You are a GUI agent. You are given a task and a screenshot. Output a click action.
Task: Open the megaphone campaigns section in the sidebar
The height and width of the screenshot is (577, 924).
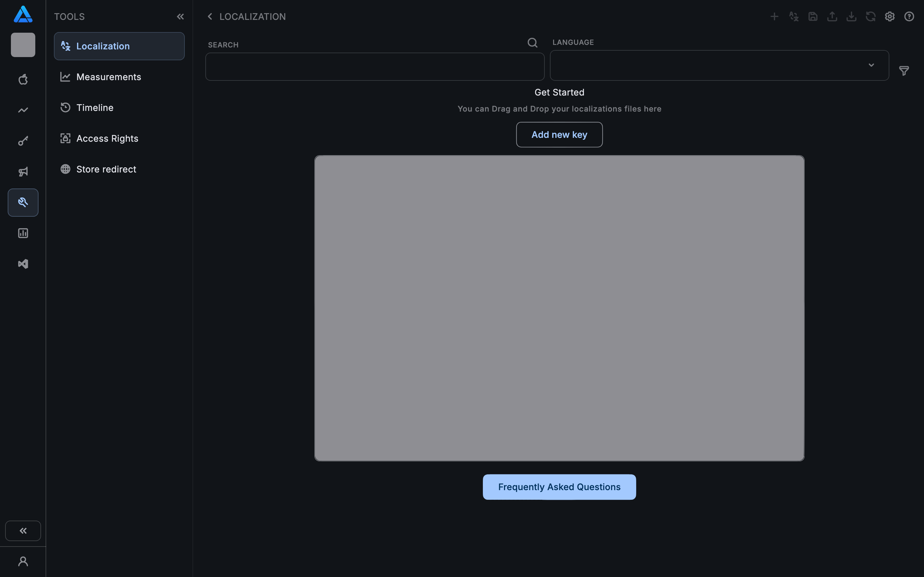23,171
